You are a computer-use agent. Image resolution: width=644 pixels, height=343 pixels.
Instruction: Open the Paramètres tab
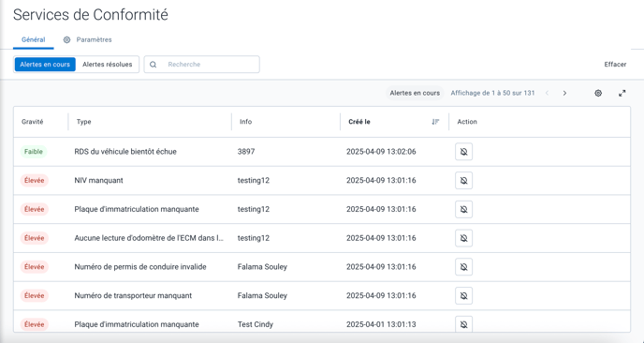pos(87,40)
